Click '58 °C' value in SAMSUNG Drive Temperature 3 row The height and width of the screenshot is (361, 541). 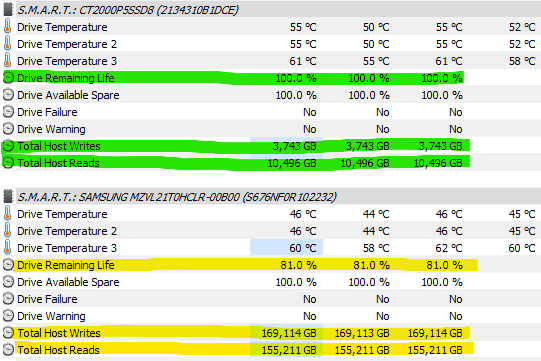[x=376, y=248]
